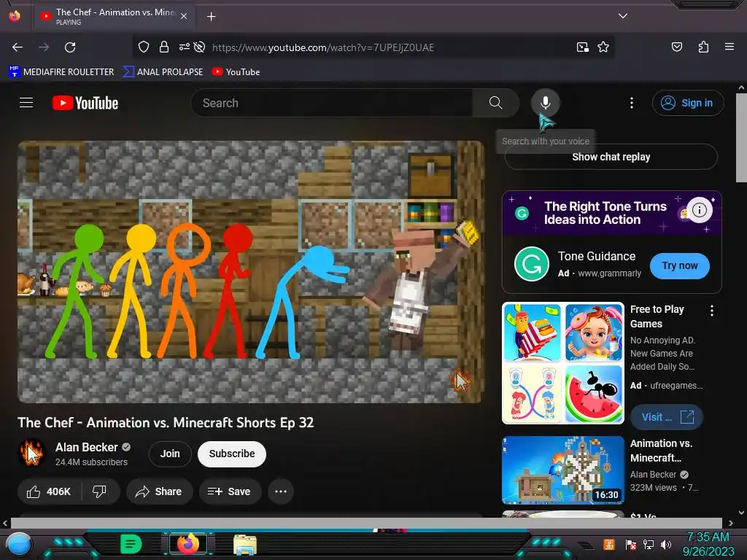Open more actions ellipsis under the video
This screenshot has width=747, height=560.
pos(281,491)
